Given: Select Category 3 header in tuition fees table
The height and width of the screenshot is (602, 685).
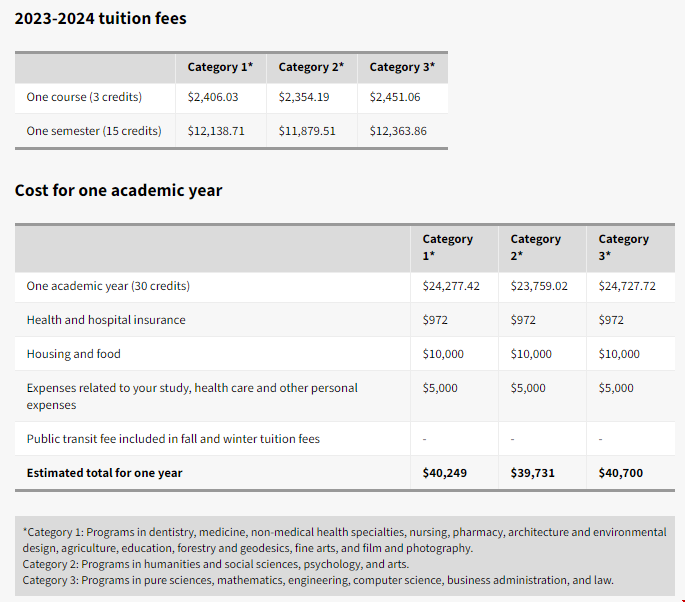Looking at the screenshot, I should [x=402, y=67].
